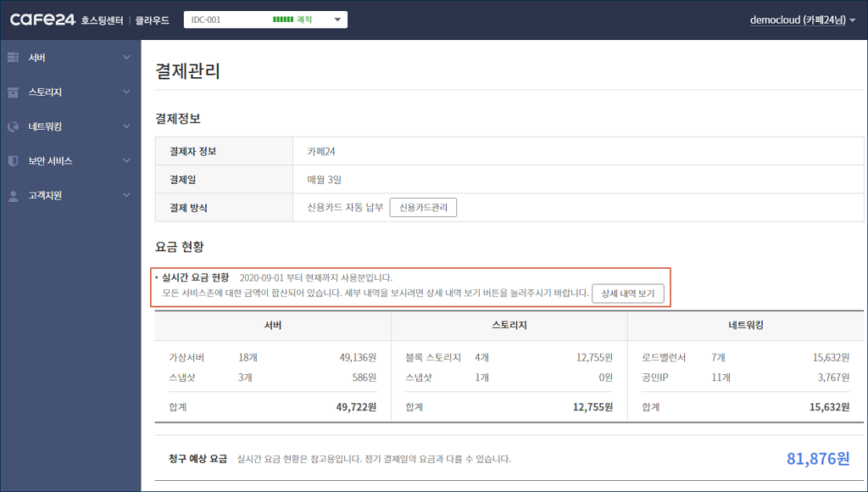
Task: Click the 81,876원 estimated bill amount
Action: [817, 459]
